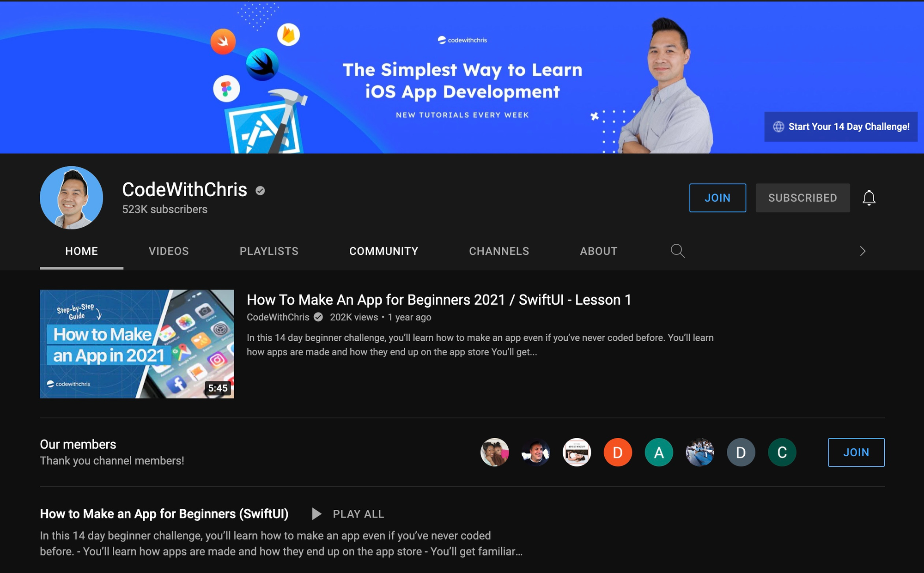Click the SUBSCRIBED toggle button
The width and height of the screenshot is (924, 573).
[x=802, y=197]
